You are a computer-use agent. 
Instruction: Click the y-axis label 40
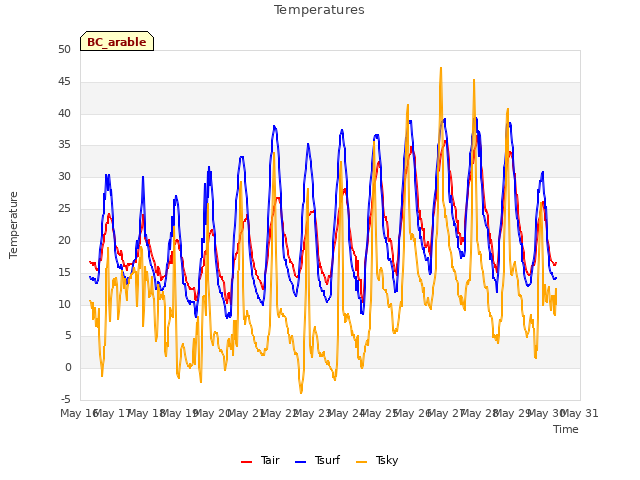click(x=64, y=113)
